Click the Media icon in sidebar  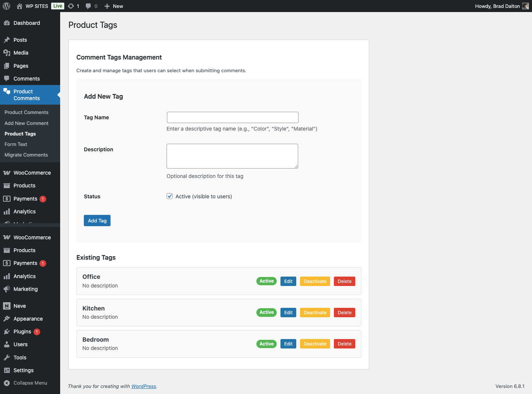click(7, 53)
